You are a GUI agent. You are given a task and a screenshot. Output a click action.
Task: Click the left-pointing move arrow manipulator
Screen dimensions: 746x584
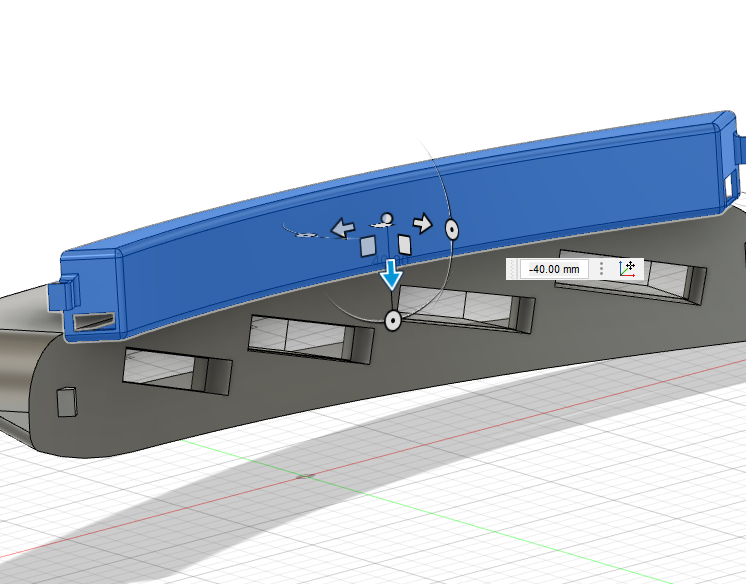click(x=343, y=228)
